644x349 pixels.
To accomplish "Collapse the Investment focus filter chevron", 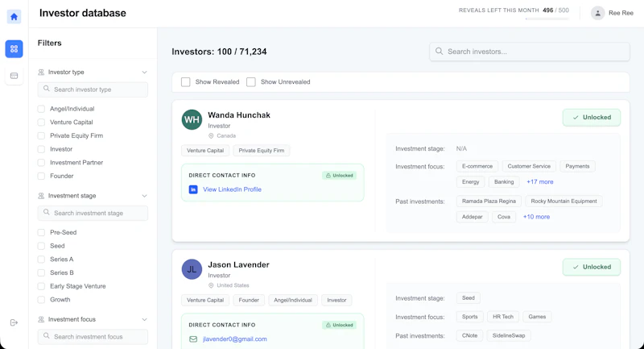I will pyautogui.click(x=144, y=319).
